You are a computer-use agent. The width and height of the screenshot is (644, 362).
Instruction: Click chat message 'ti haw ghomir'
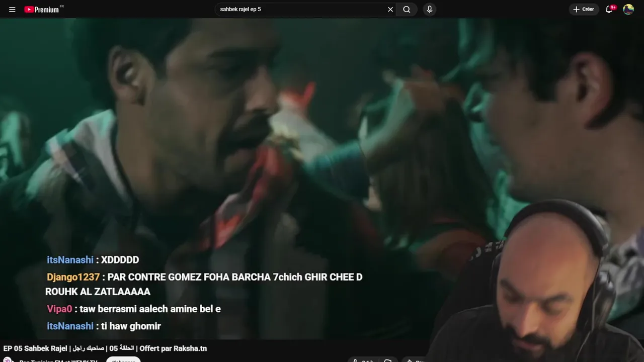(131, 326)
